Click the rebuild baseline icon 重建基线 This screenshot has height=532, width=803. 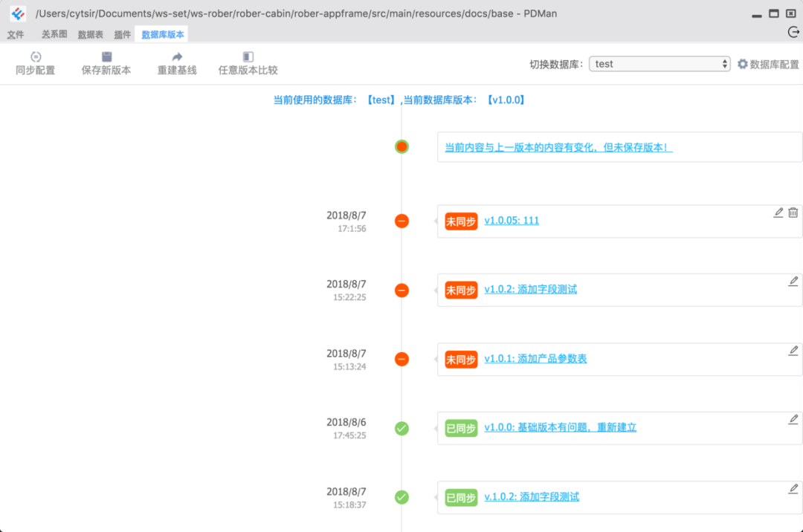(x=177, y=56)
